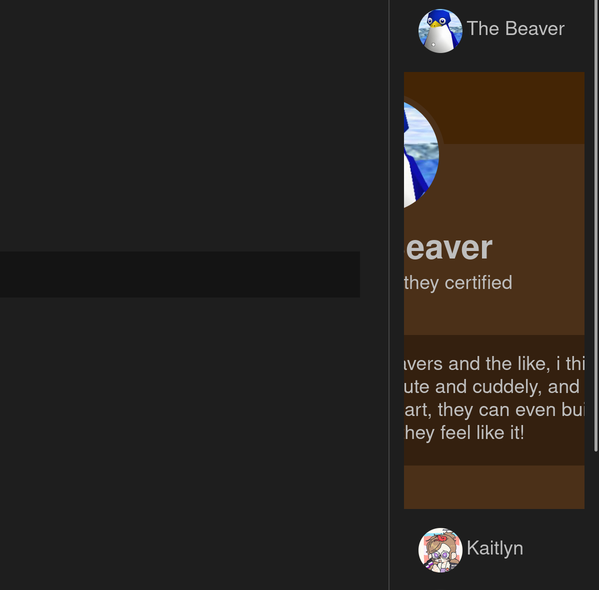Click bio line 'ute and cuddely, and'
Viewport: 599px width, 590px height.
492,387
